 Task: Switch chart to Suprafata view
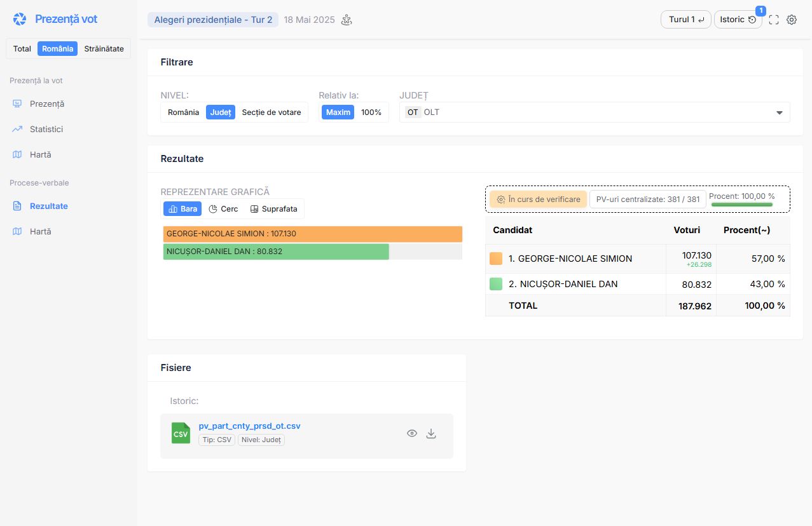tap(273, 209)
